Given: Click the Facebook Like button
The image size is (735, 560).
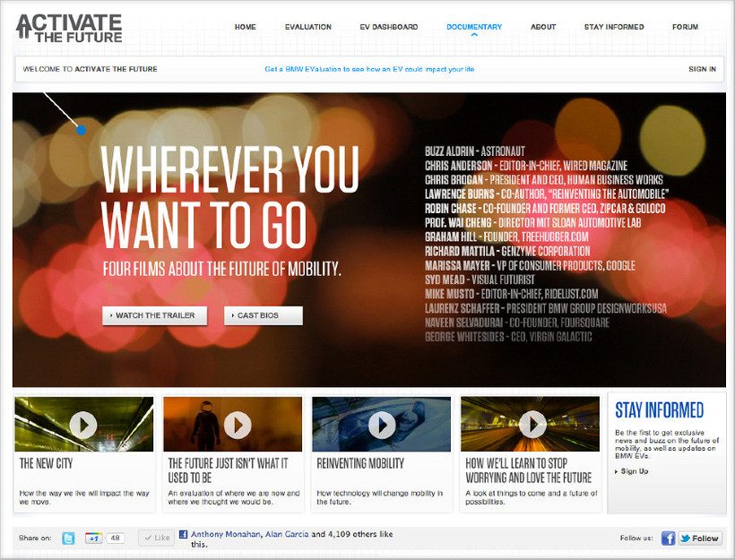Looking at the screenshot, I should [157, 538].
